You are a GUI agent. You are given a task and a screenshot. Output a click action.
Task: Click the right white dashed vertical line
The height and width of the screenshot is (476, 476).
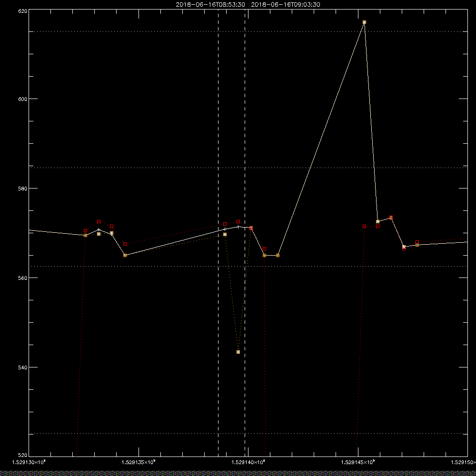tap(245, 232)
